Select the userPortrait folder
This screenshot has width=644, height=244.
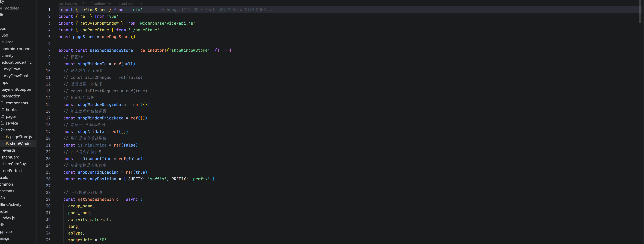(12, 170)
